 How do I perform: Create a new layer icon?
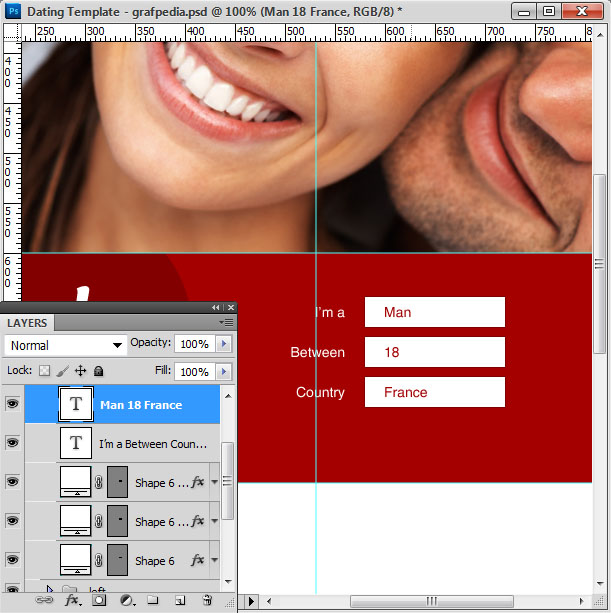[x=180, y=600]
